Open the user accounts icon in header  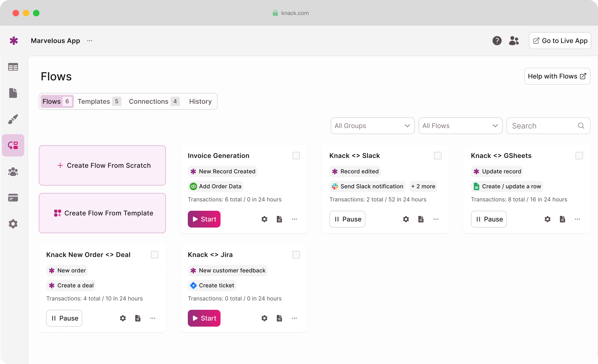tap(514, 41)
